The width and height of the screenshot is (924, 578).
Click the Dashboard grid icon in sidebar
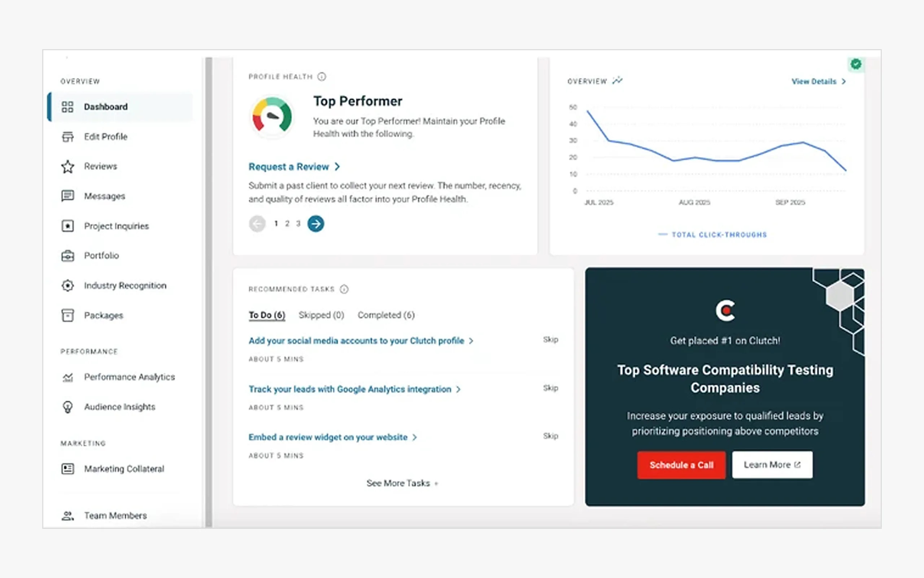point(67,107)
